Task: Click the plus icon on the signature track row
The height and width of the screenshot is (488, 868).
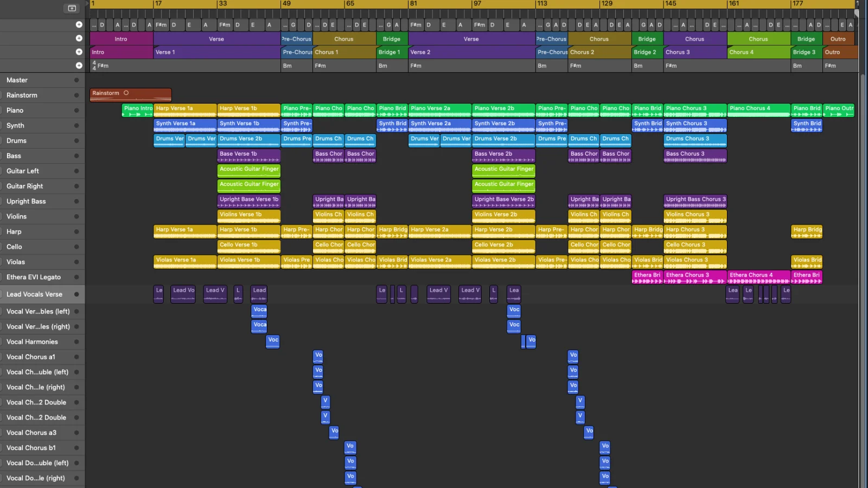Action: (79, 66)
